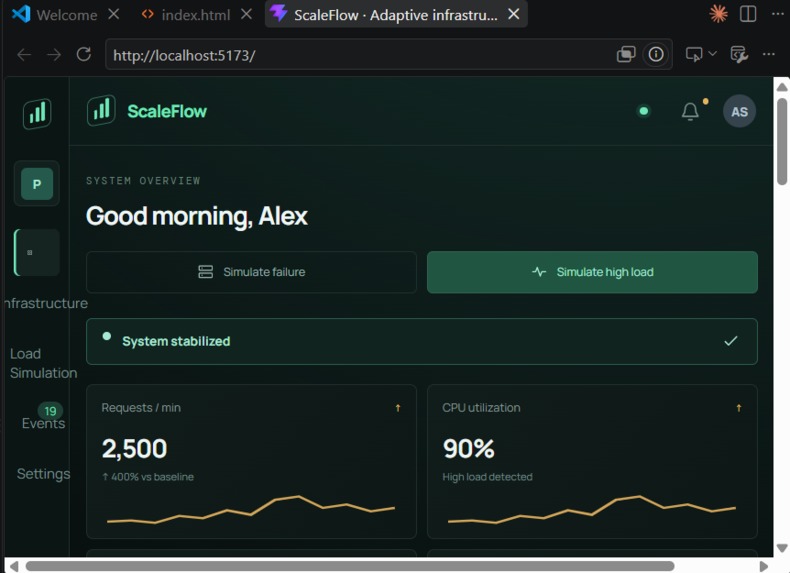Viewport: 790px width, 573px height.
Task: Click the Requests / min up arrow
Action: (x=398, y=408)
